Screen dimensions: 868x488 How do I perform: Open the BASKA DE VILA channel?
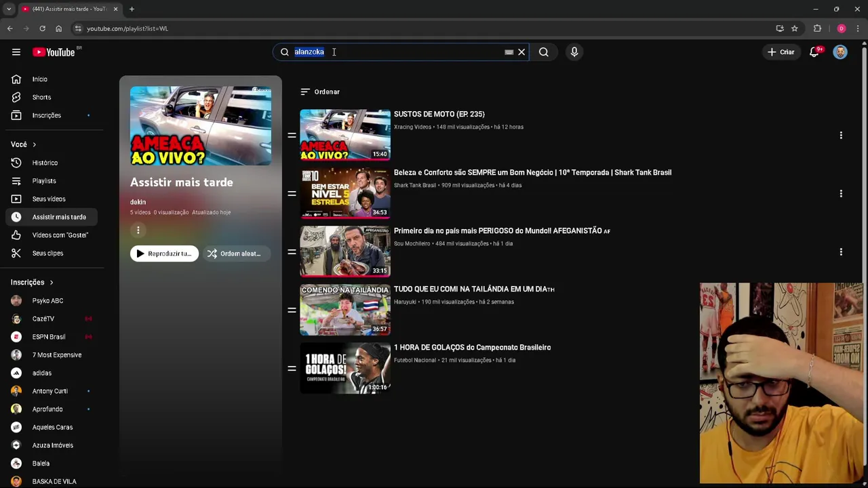(x=53, y=481)
